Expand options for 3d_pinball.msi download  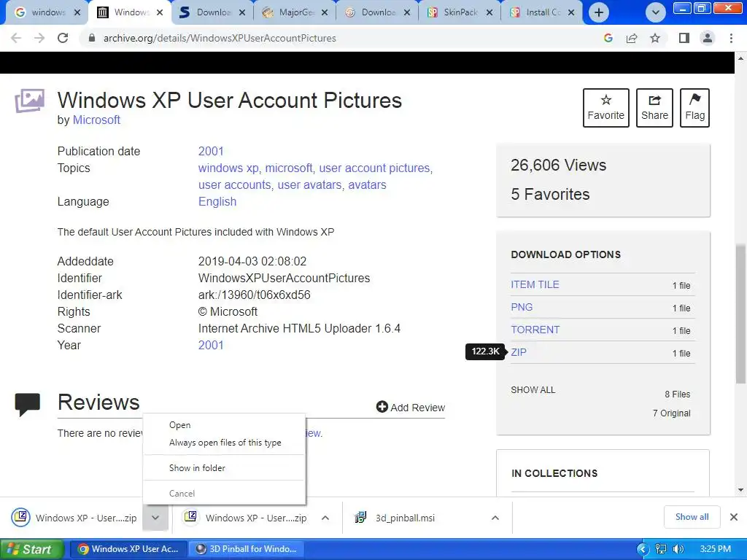pos(495,518)
